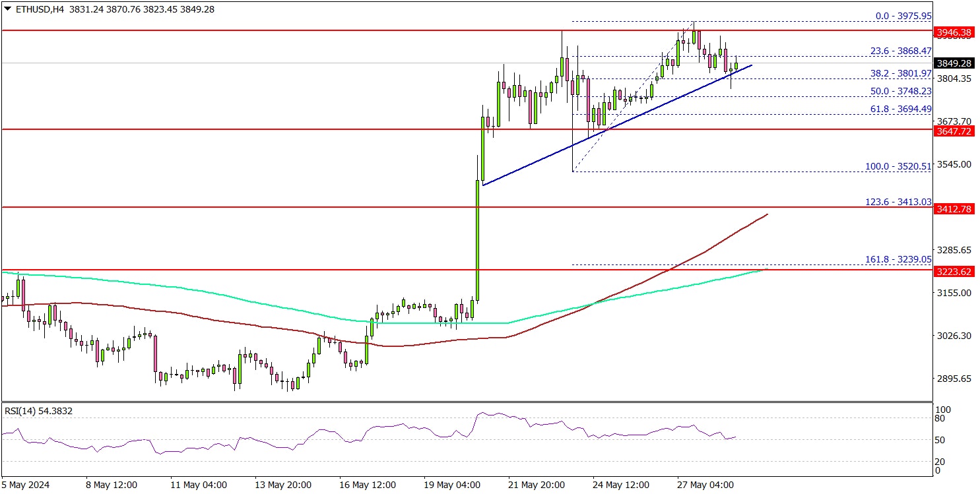Select the Fibonacci 61.8 - 3694.49 label

898,109
